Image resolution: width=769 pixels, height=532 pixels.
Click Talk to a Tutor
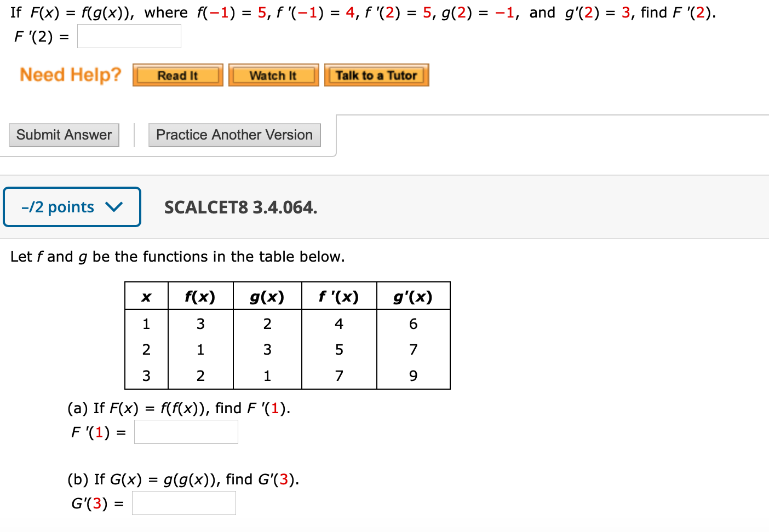click(376, 75)
